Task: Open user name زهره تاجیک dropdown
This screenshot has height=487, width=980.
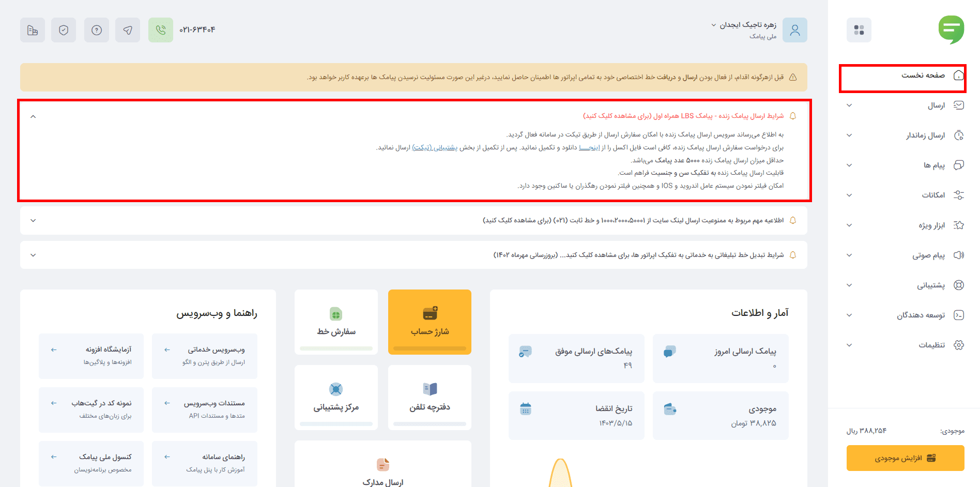Action: [744, 25]
